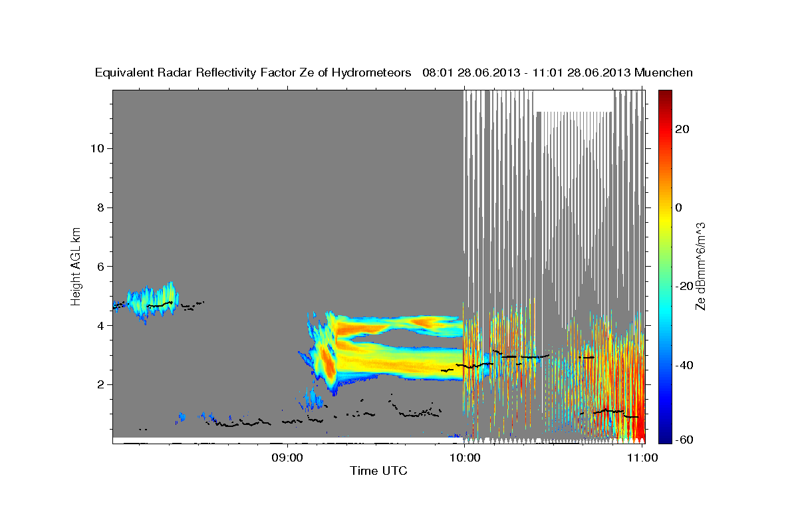This screenshot has width=798, height=532.
Task: Click the upper cloud layer band near 4 km
Action: 399,326
